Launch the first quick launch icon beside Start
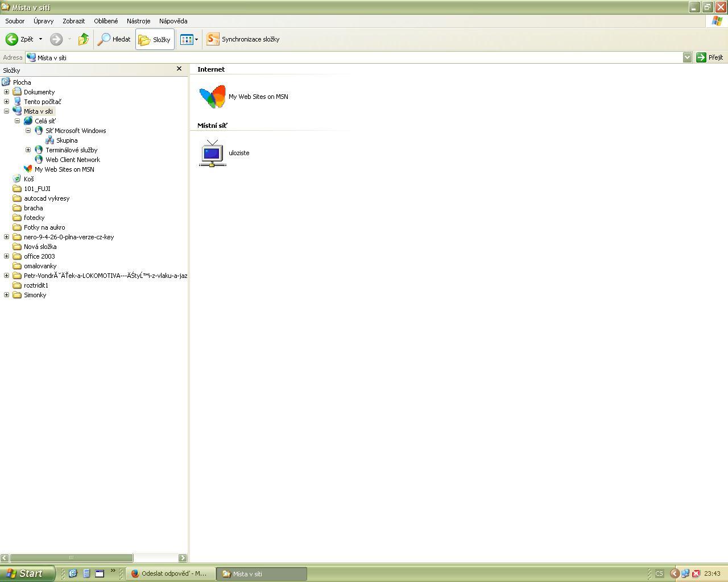The height and width of the screenshot is (582, 728). pos(73,573)
